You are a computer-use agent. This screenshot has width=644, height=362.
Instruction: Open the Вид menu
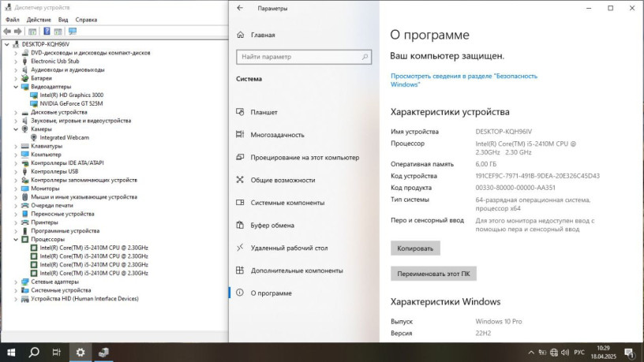(63, 20)
